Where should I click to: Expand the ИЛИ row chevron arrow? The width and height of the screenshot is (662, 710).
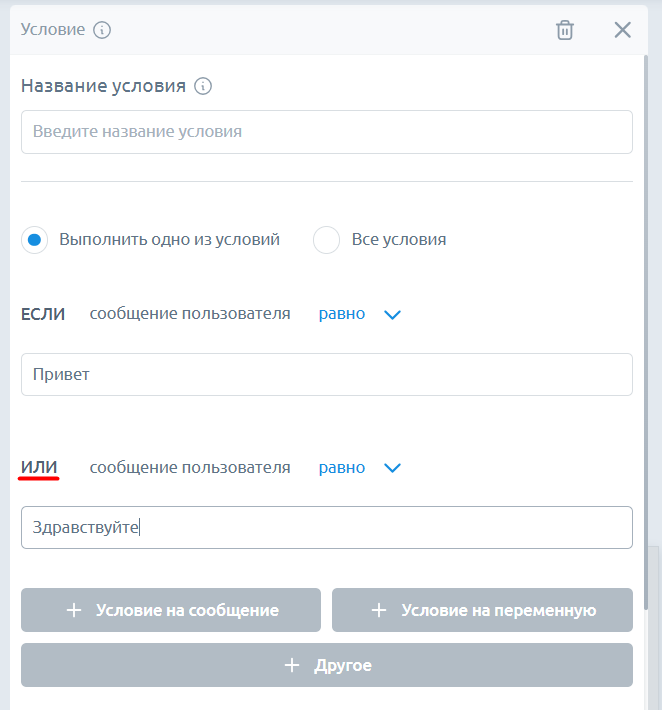(x=393, y=468)
